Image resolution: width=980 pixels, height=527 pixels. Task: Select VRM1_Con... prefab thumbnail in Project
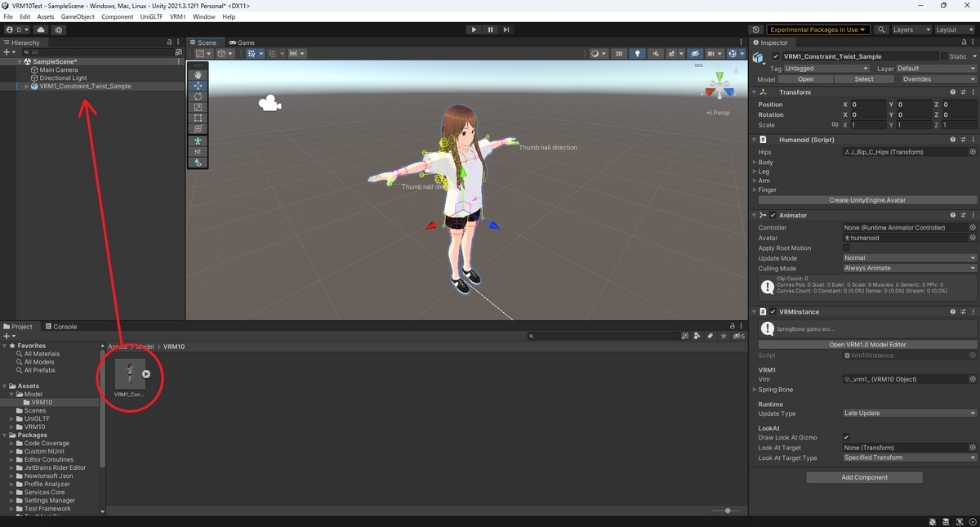pyautogui.click(x=129, y=374)
